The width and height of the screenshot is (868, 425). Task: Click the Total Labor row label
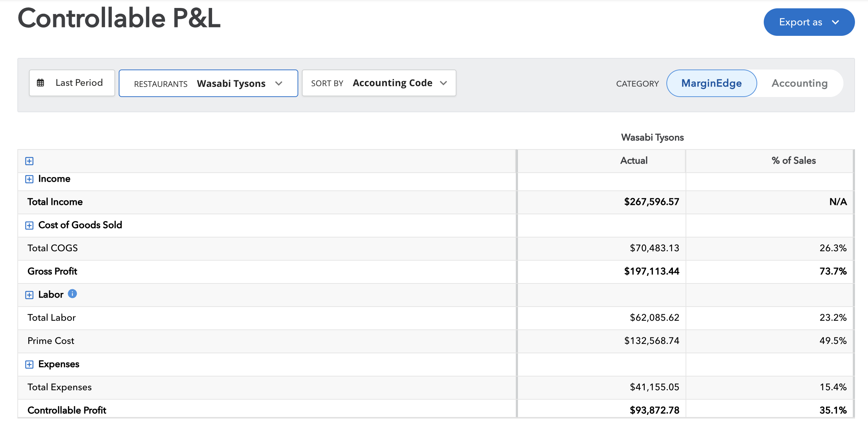(x=51, y=318)
